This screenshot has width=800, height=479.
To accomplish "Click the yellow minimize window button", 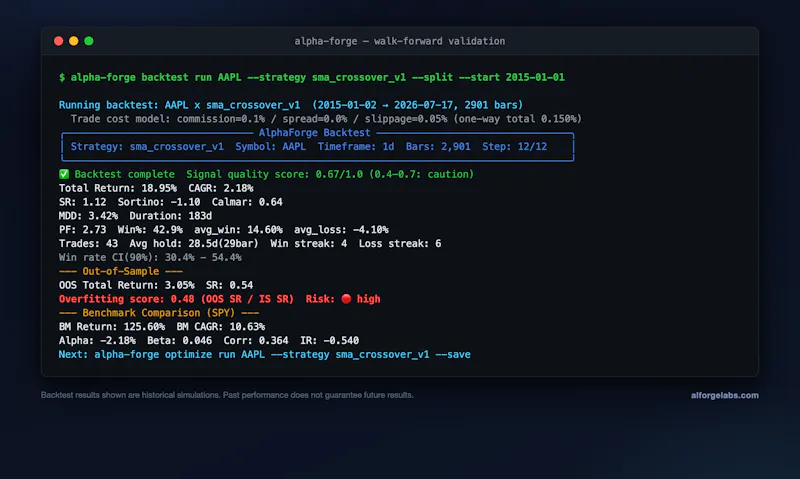I will (73, 41).
